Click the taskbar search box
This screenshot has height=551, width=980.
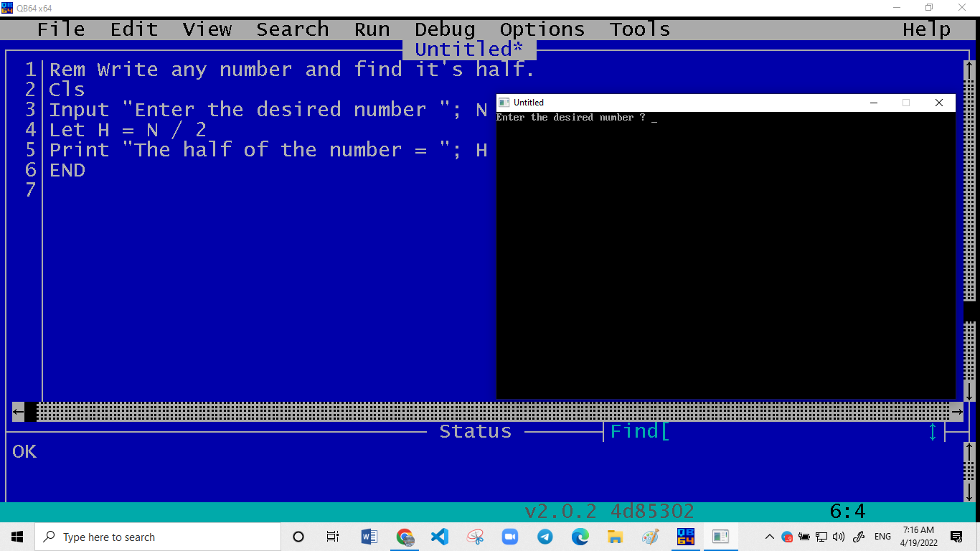158,537
